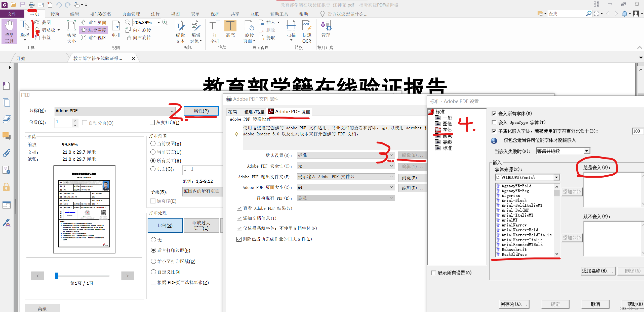Click Cancel (取消) in PDF settings

pos(595,304)
